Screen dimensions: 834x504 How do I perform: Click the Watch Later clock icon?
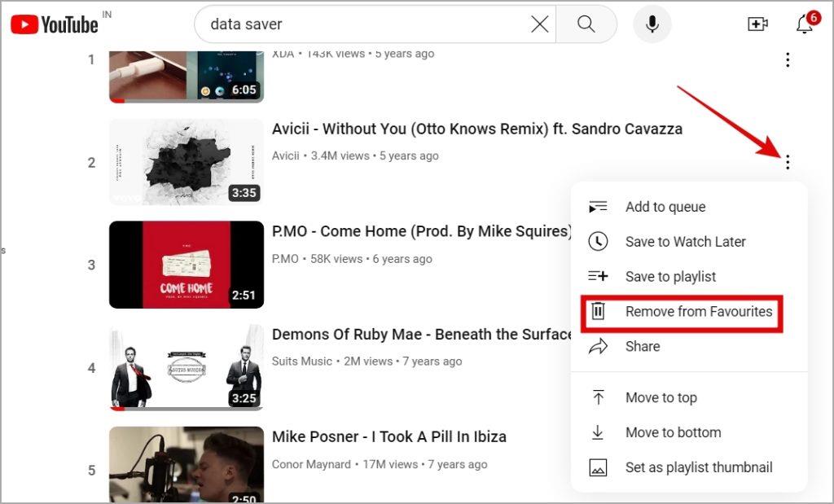point(598,241)
